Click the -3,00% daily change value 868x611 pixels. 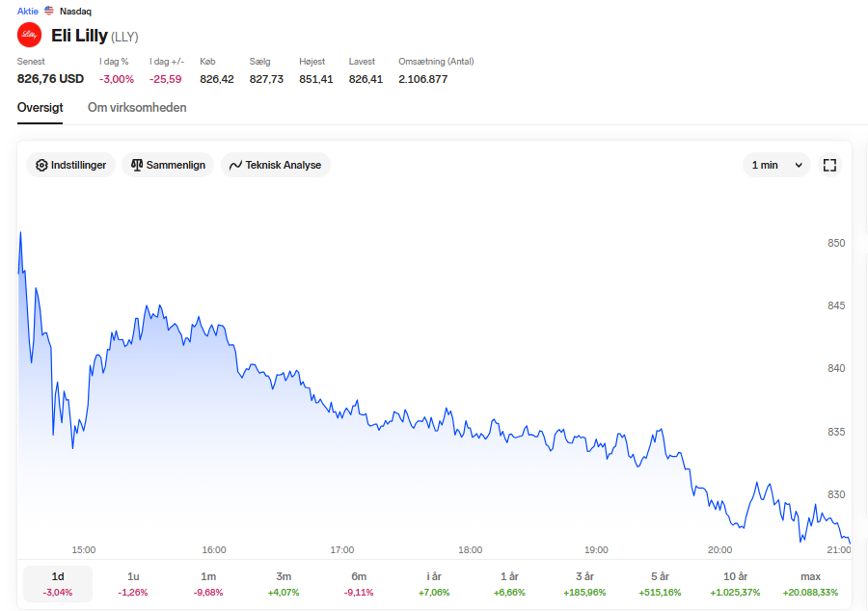(117, 79)
